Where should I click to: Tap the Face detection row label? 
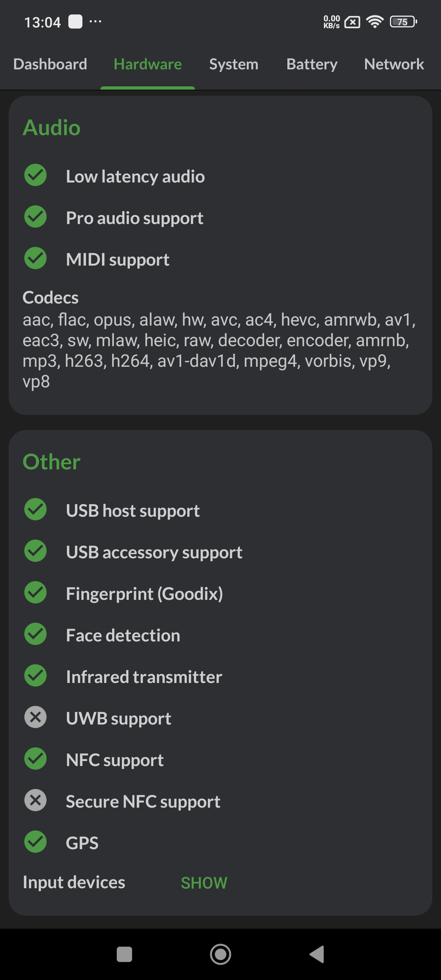[123, 635]
